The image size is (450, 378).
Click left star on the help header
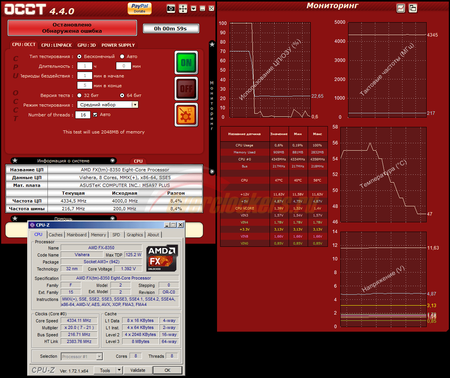coord(15,219)
